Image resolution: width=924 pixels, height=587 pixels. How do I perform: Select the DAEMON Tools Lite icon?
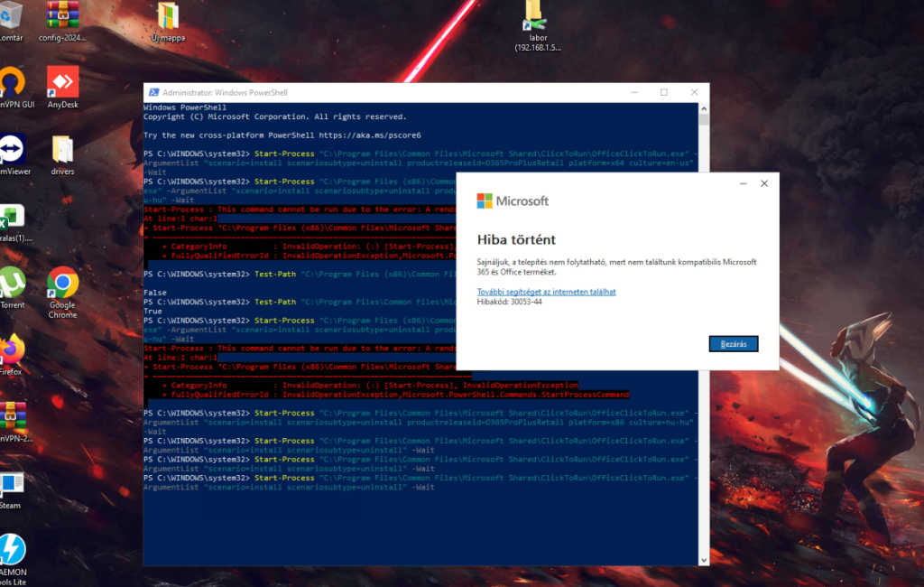tap(12, 550)
